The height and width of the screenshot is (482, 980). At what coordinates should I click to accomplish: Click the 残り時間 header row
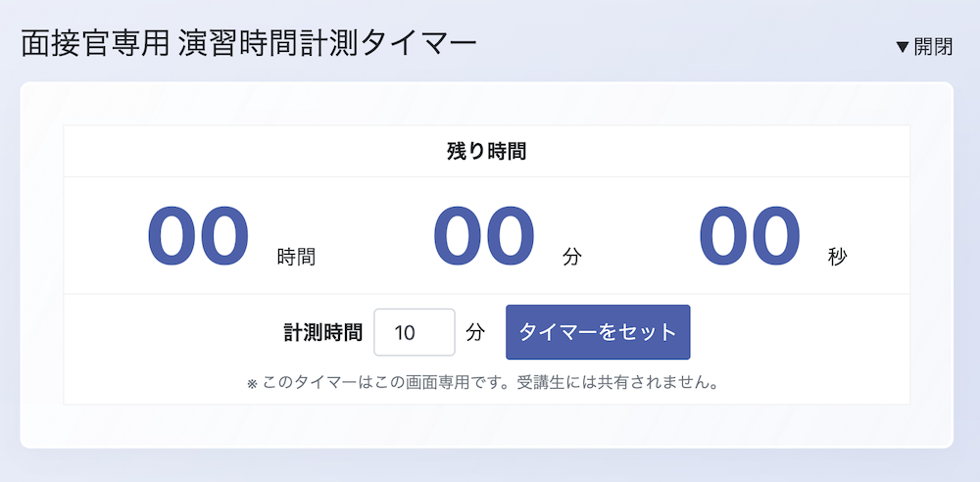click(x=486, y=151)
